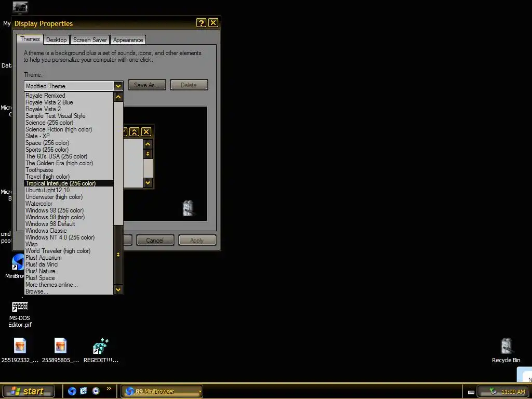Expand quick launch overflow chevron
Viewport: 532px width, 399px height.
109,389
